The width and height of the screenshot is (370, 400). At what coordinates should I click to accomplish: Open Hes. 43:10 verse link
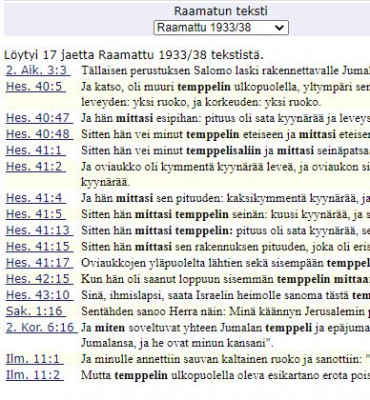point(39,295)
